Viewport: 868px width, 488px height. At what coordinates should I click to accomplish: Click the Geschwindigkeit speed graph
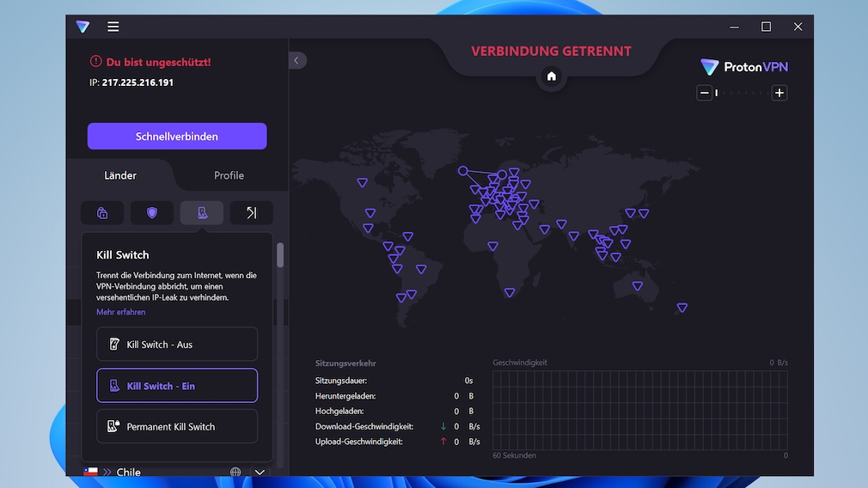point(640,410)
